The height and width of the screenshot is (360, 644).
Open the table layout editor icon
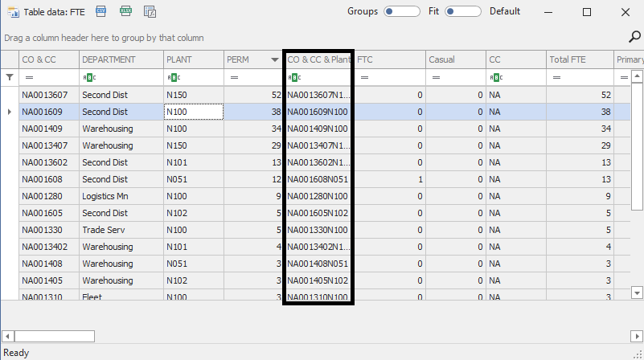[150, 12]
